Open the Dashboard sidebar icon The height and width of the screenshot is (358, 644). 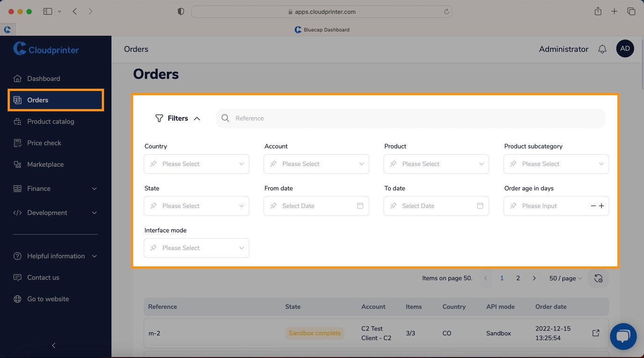coord(17,78)
